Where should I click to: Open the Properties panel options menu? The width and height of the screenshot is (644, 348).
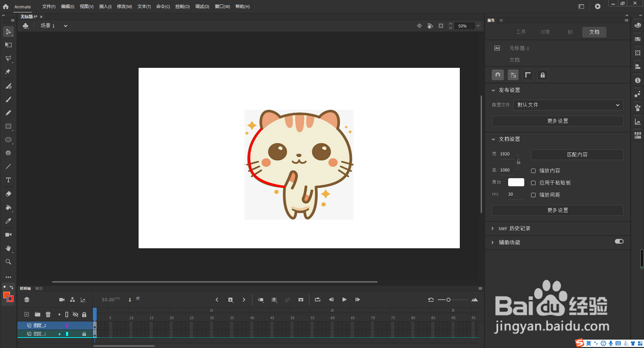coord(626,20)
